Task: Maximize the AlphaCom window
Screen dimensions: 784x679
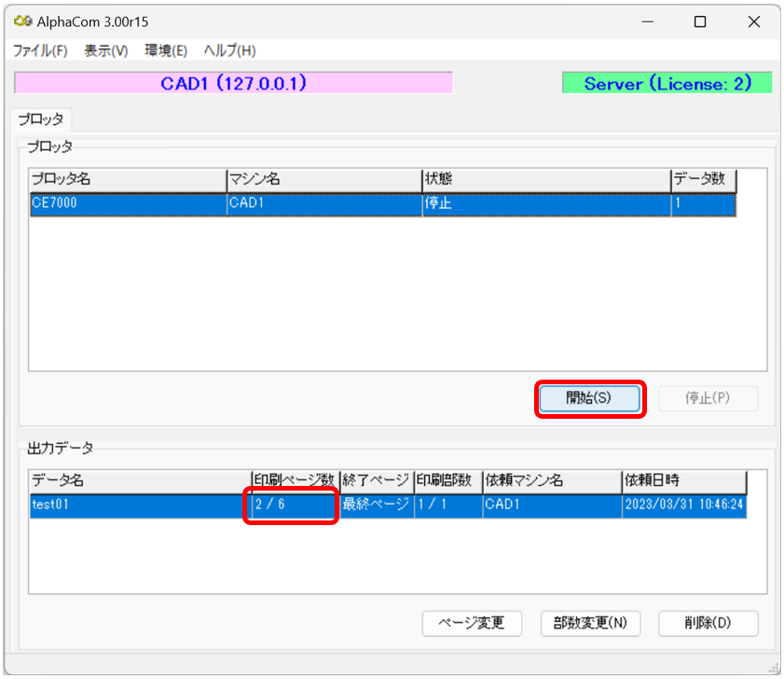Action: [700, 22]
